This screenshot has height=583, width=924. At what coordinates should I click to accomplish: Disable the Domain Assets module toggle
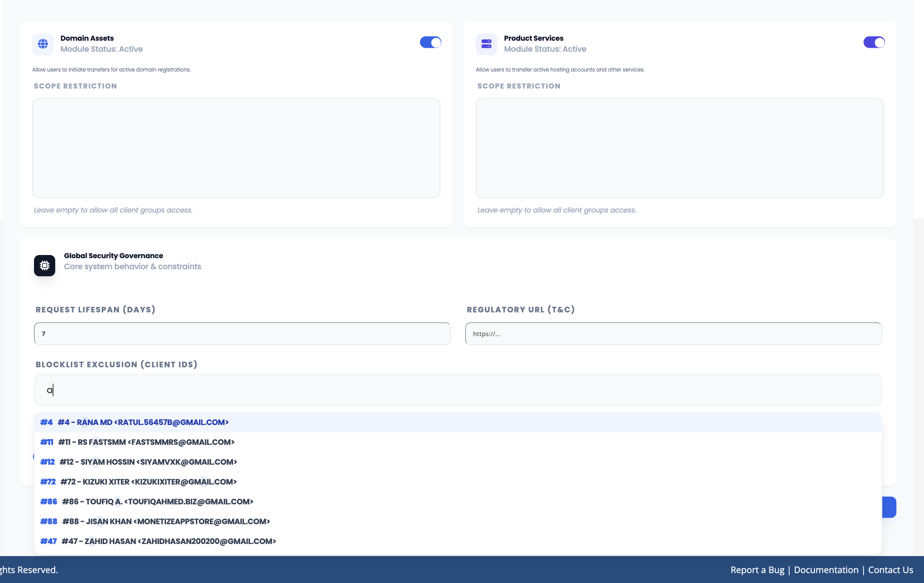pyautogui.click(x=430, y=42)
